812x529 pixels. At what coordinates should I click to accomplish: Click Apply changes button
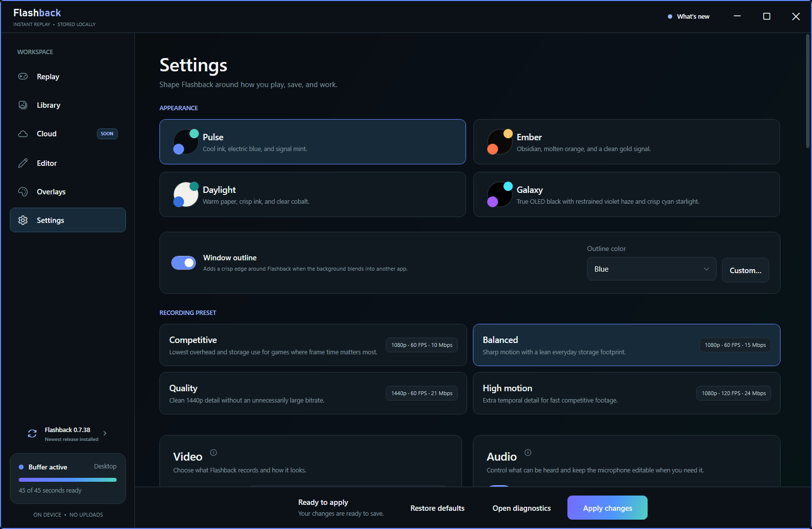point(607,508)
